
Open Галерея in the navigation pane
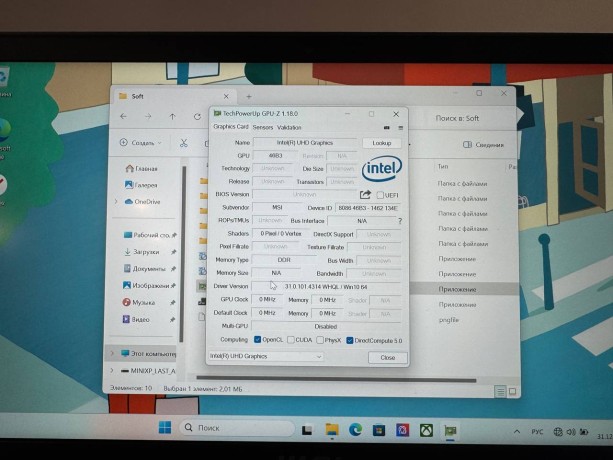(x=141, y=185)
